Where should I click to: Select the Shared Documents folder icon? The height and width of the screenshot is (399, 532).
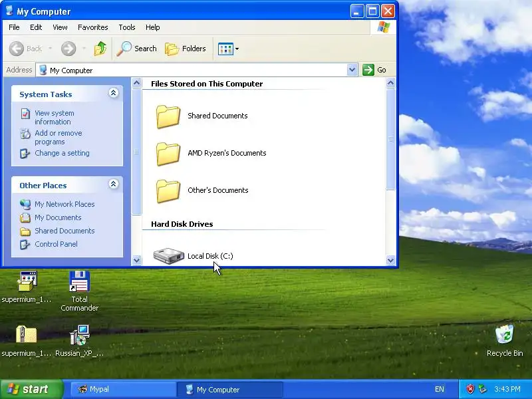coord(168,116)
